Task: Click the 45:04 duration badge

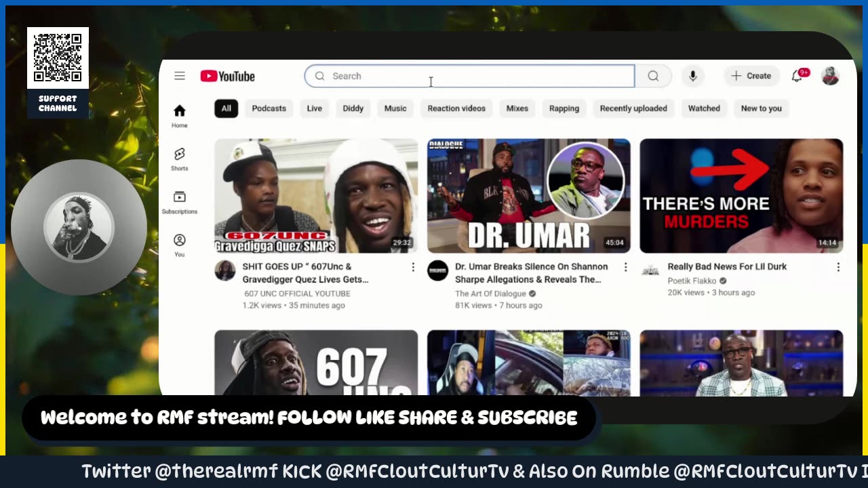Action: point(614,243)
